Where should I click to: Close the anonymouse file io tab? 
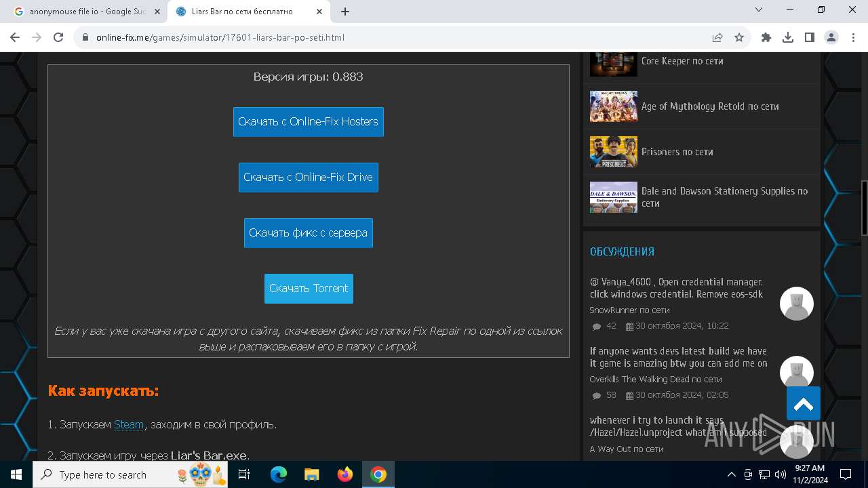point(157,12)
